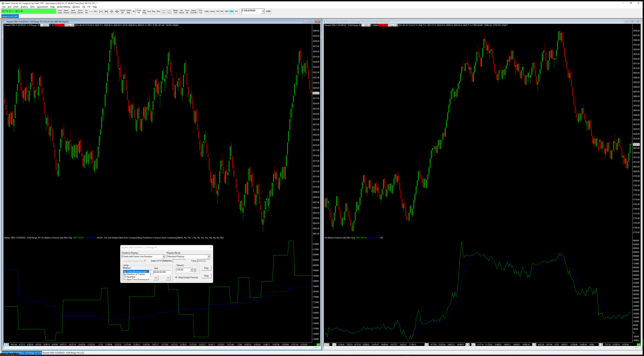This screenshot has height=356, width=644.
Task: Open Chart Settings via Chart Set button
Action: click(122, 11)
